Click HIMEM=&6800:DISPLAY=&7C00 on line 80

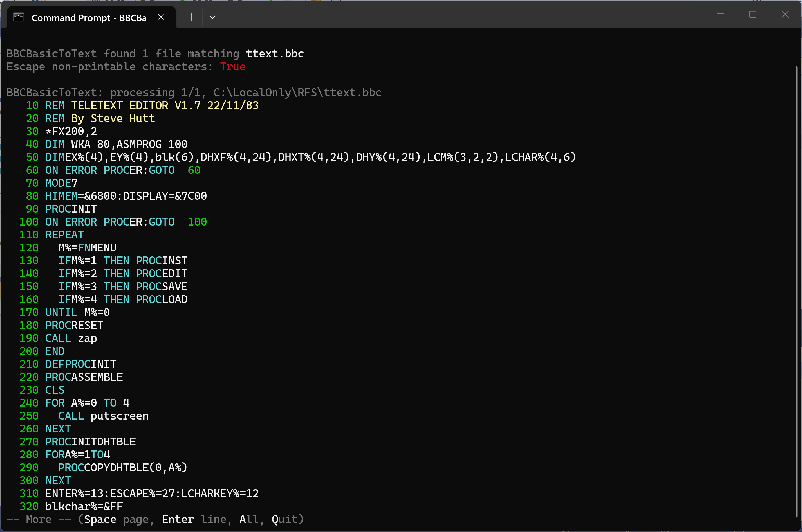pyautogui.click(x=126, y=196)
